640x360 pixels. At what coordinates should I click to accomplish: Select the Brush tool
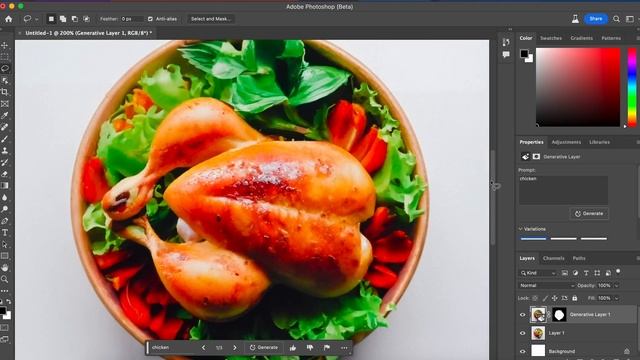coord(5,139)
